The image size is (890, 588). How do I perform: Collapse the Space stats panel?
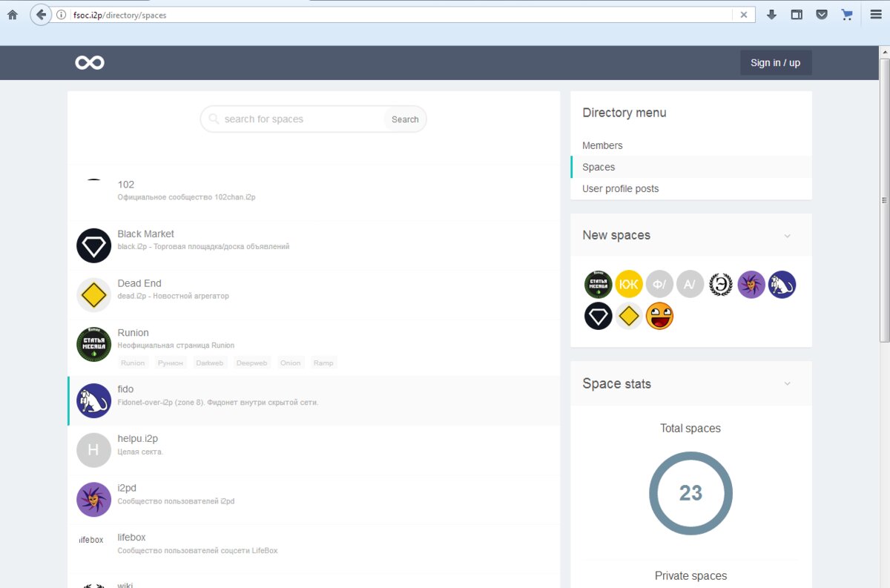[788, 383]
